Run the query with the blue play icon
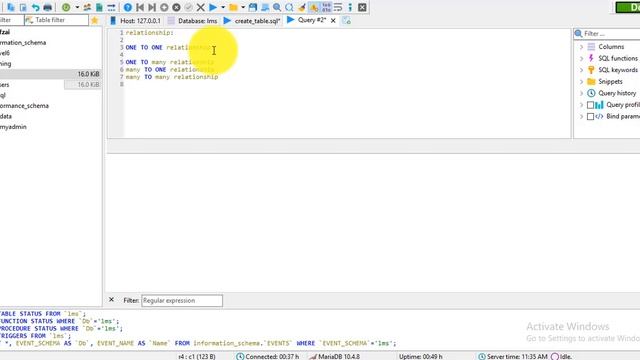640x360 pixels. click(x=213, y=7)
